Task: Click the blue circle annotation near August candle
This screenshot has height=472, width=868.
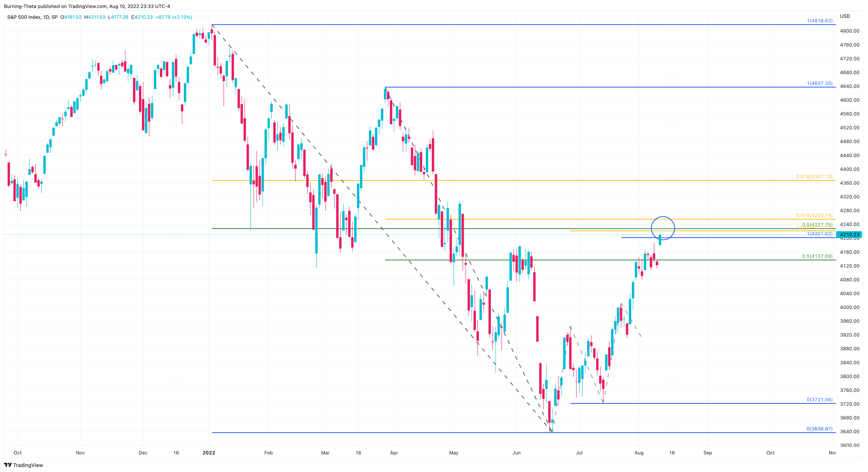Action: pyautogui.click(x=662, y=228)
